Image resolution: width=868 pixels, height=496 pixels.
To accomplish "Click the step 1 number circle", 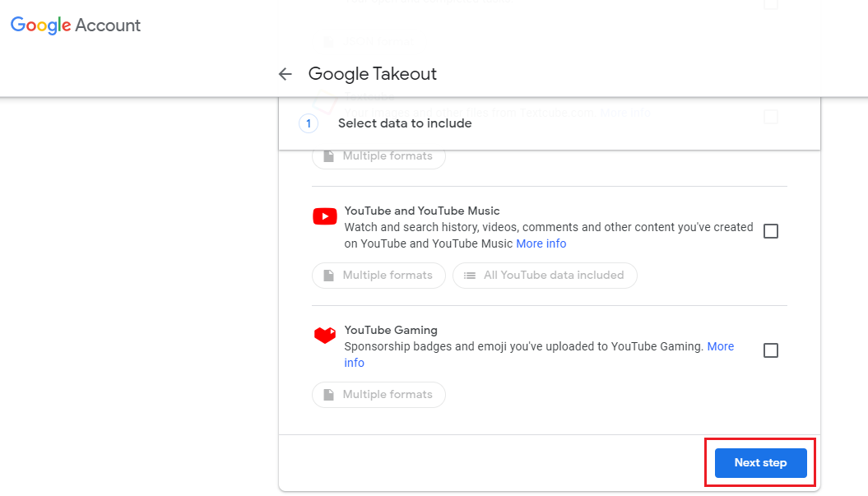I will point(308,123).
